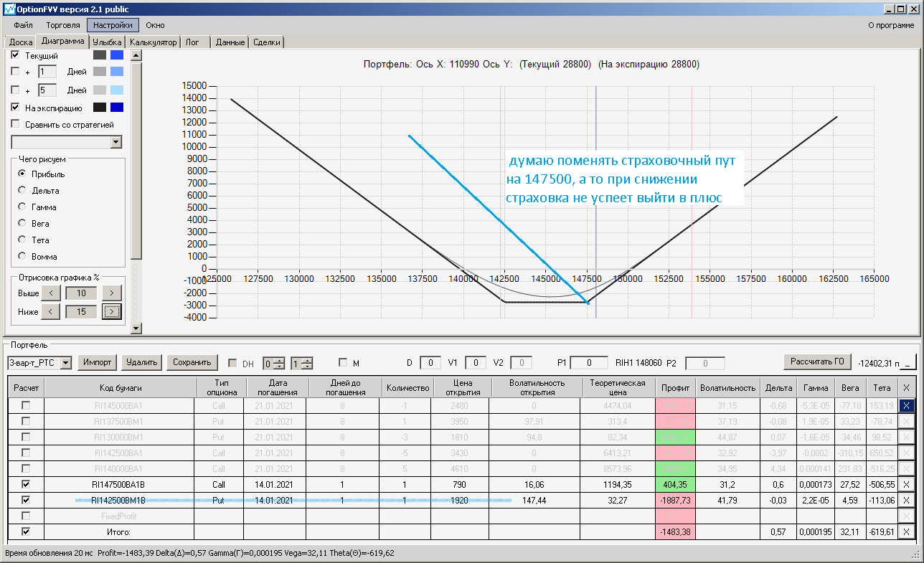The height and width of the screenshot is (563, 924).
Task: Click the dark gray swatch beside Текущий
Action: point(100,55)
